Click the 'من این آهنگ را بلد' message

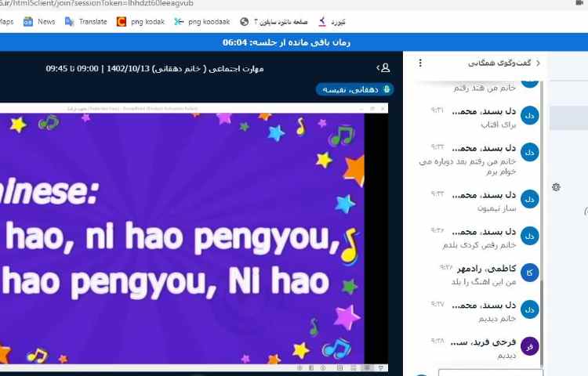coord(484,282)
